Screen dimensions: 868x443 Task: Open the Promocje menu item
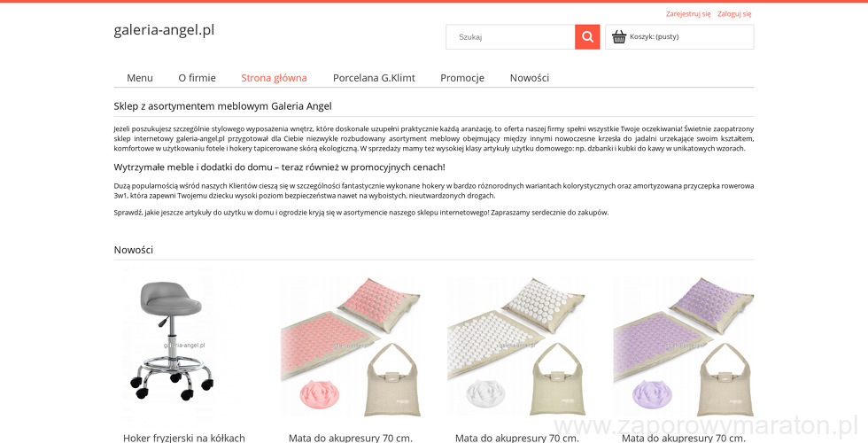coord(462,78)
